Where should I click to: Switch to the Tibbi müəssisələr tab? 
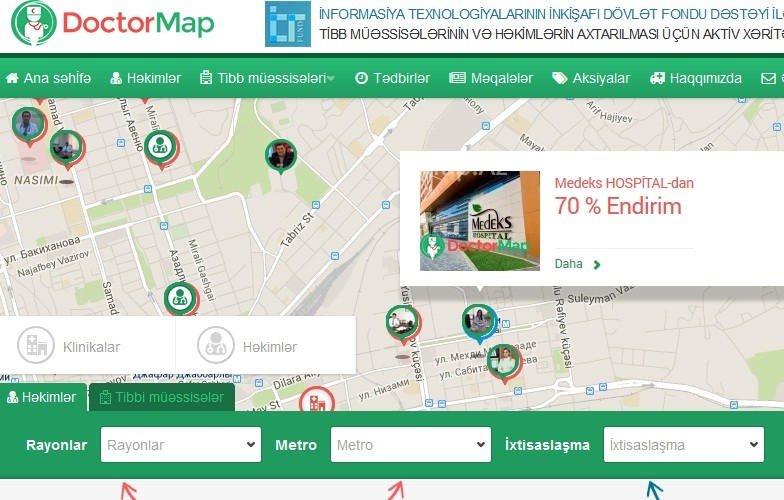coord(161,398)
